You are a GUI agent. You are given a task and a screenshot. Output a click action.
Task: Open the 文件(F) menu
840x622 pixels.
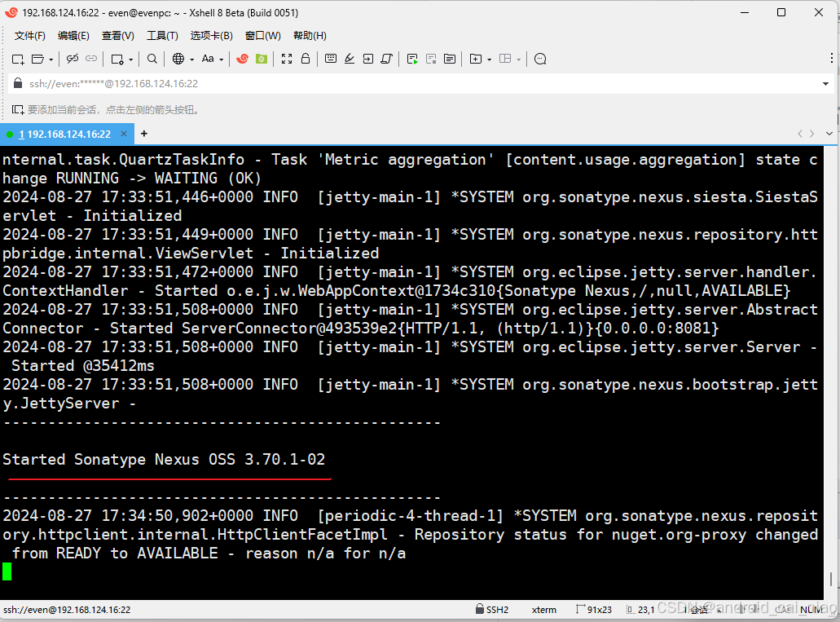(x=30, y=36)
